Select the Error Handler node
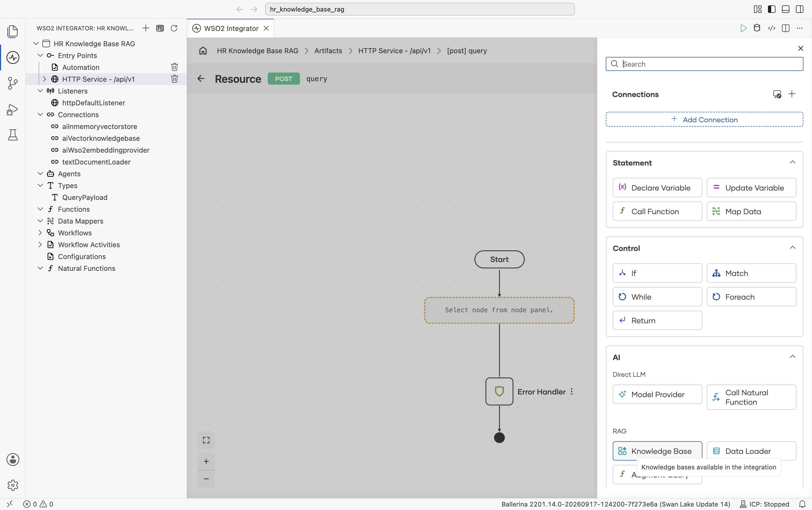Image resolution: width=812 pixels, height=510 pixels. point(499,391)
